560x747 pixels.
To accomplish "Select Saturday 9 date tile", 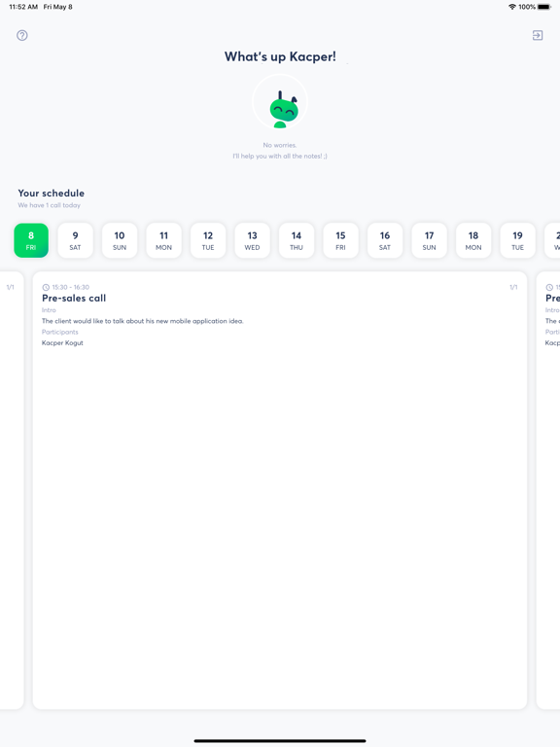I will point(75,240).
